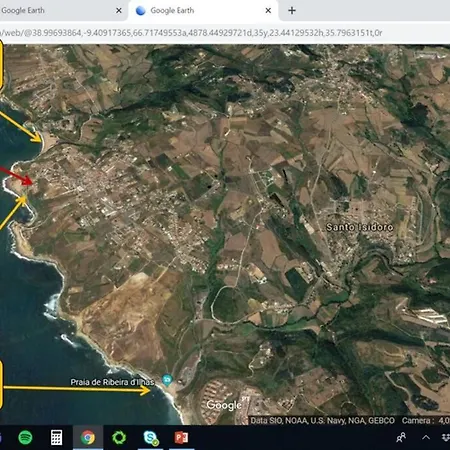Click the Google watermark logo on map

(x=224, y=405)
